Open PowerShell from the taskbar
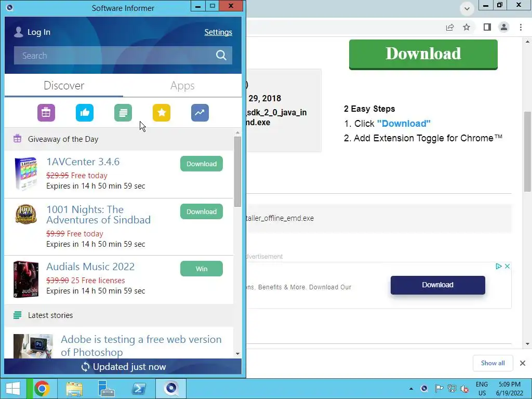This screenshot has width=532, height=399. pos(139,389)
